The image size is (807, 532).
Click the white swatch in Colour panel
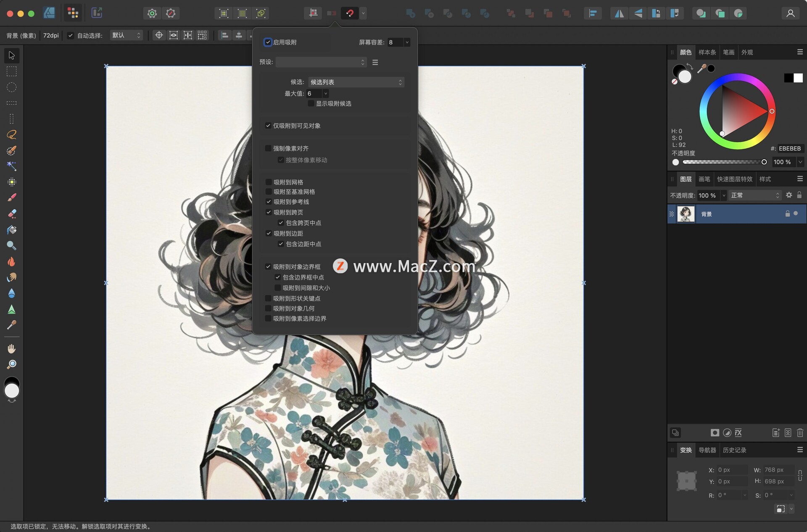[x=798, y=78]
